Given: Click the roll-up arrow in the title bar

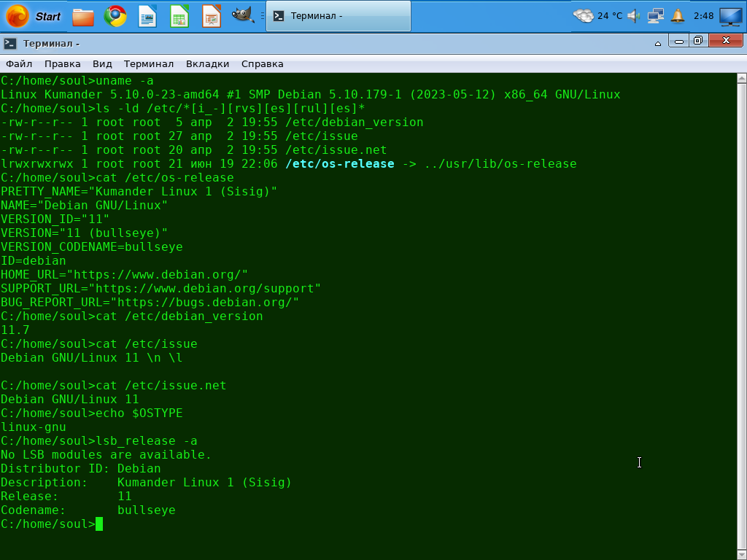Looking at the screenshot, I should [658, 43].
